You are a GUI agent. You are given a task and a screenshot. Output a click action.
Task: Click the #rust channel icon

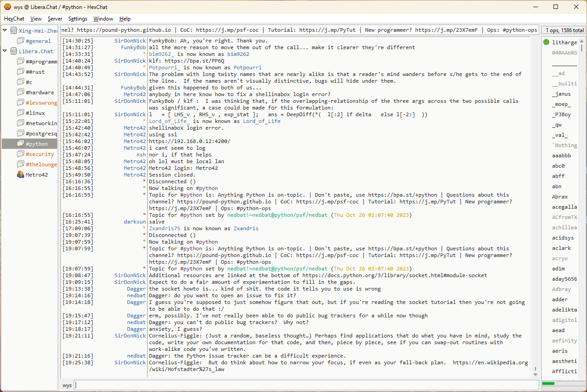click(20, 72)
